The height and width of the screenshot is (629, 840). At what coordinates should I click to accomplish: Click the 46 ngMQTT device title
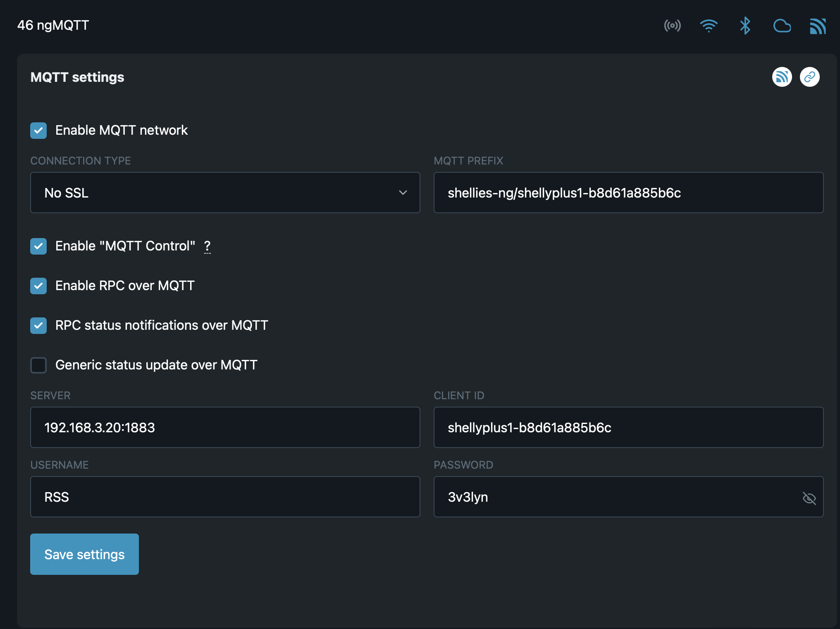coord(53,25)
